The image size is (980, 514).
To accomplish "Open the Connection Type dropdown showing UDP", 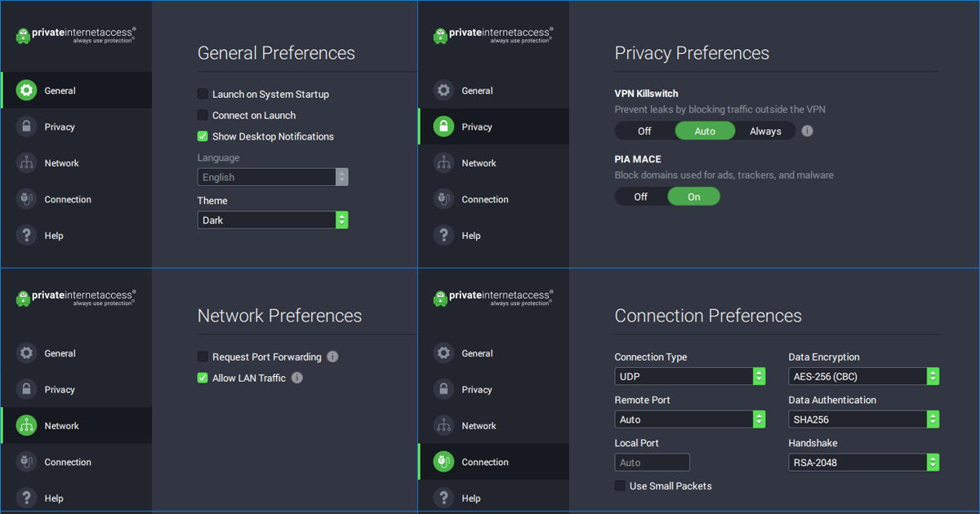I will tap(690, 376).
